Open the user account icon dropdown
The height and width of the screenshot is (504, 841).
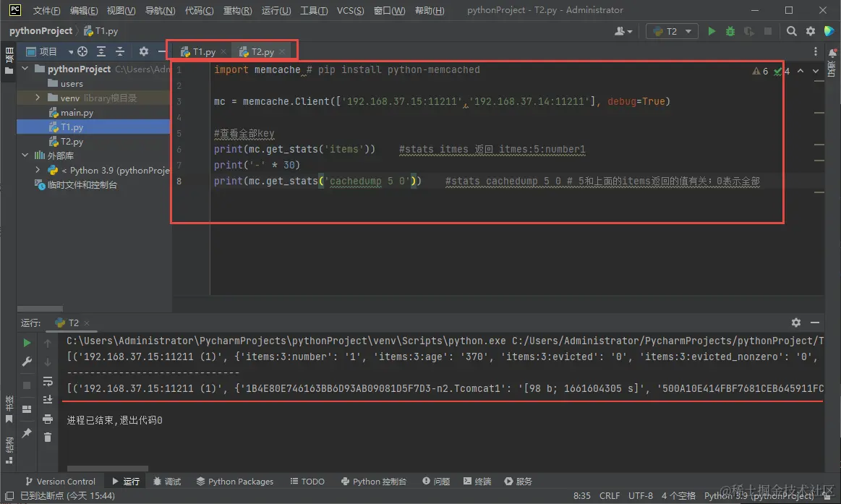(623, 31)
